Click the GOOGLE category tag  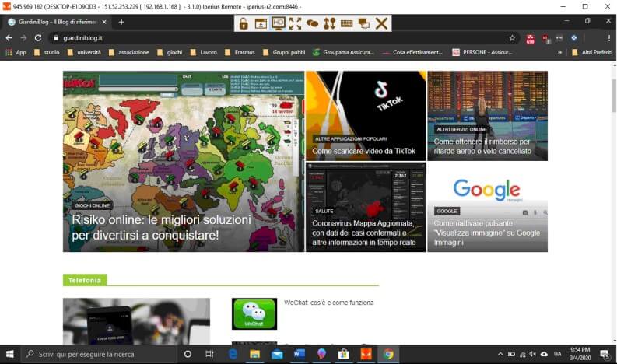(447, 212)
